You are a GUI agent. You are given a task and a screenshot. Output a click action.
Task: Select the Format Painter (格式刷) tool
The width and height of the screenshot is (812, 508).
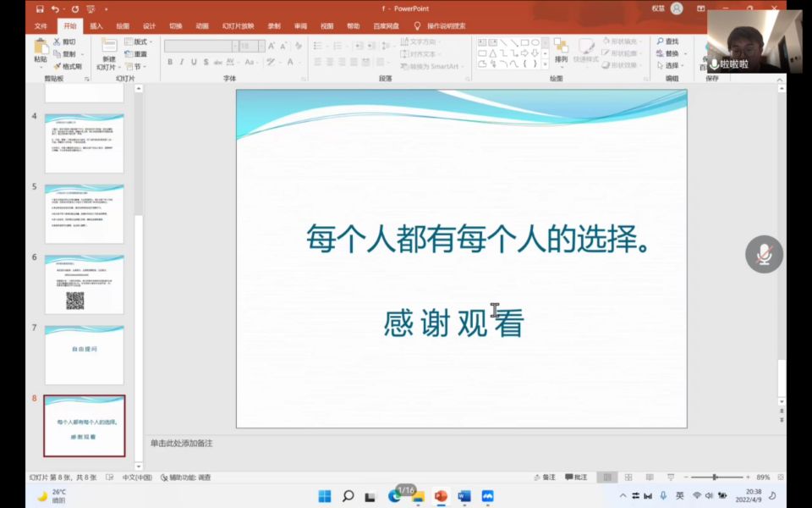[x=69, y=66]
